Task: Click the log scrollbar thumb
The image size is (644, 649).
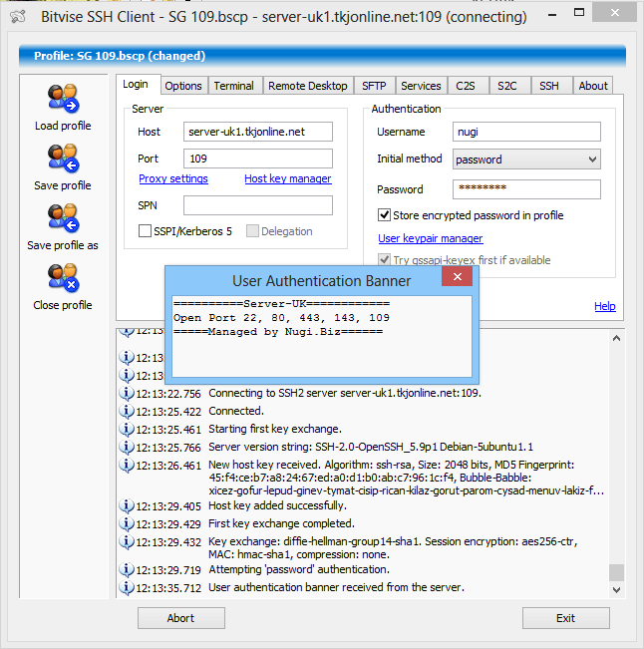Action: click(616, 572)
